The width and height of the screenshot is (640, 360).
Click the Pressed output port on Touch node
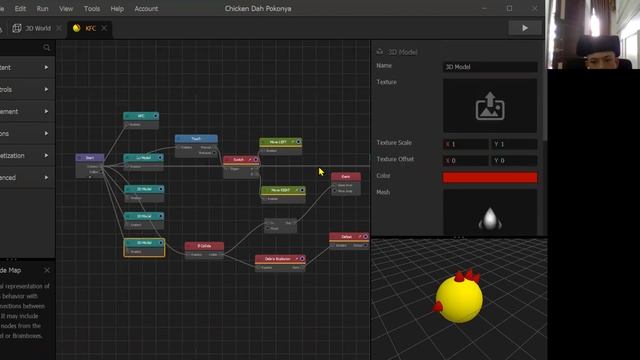(x=215, y=147)
